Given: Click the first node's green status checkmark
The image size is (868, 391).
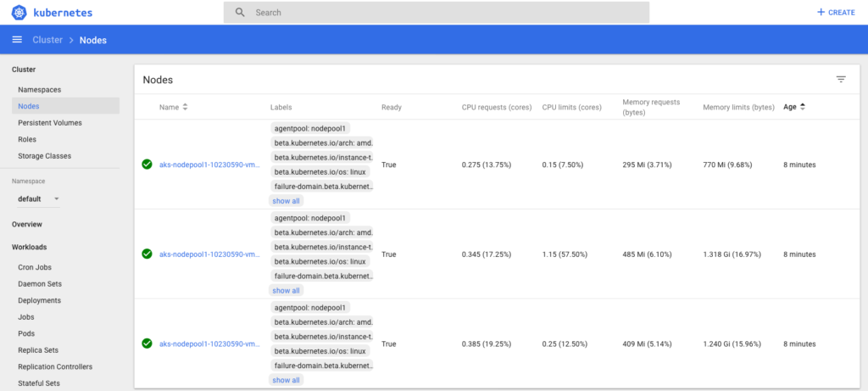Looking at the screenshot, I should pyautogui.click(x=147, y=165).
